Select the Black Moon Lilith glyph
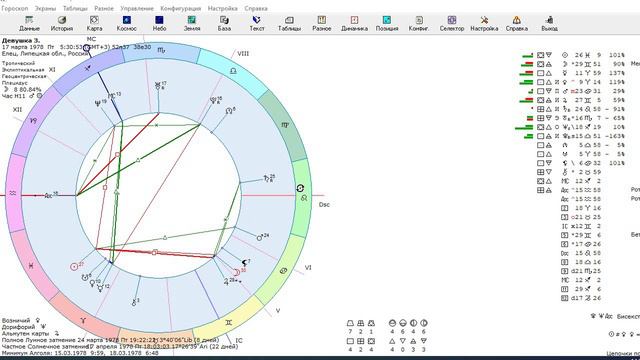640x360 pixels. tap(244, 263)
